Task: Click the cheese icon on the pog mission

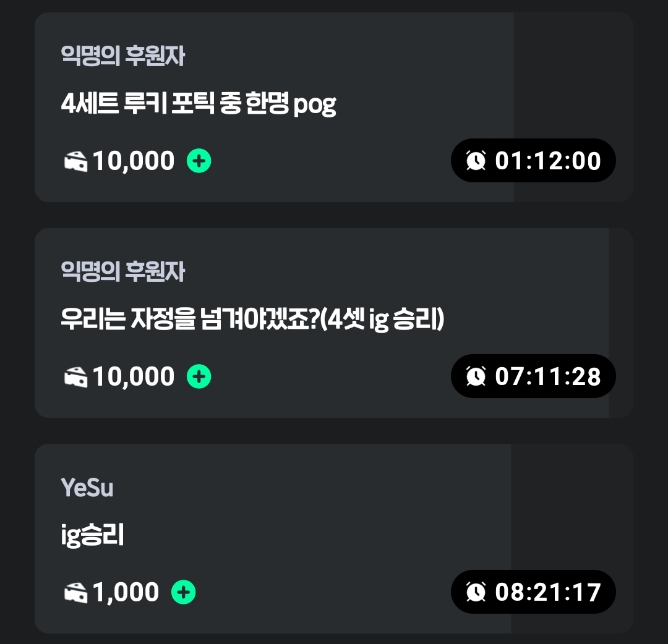Action: pyautogui.click(x=75, y=162)
